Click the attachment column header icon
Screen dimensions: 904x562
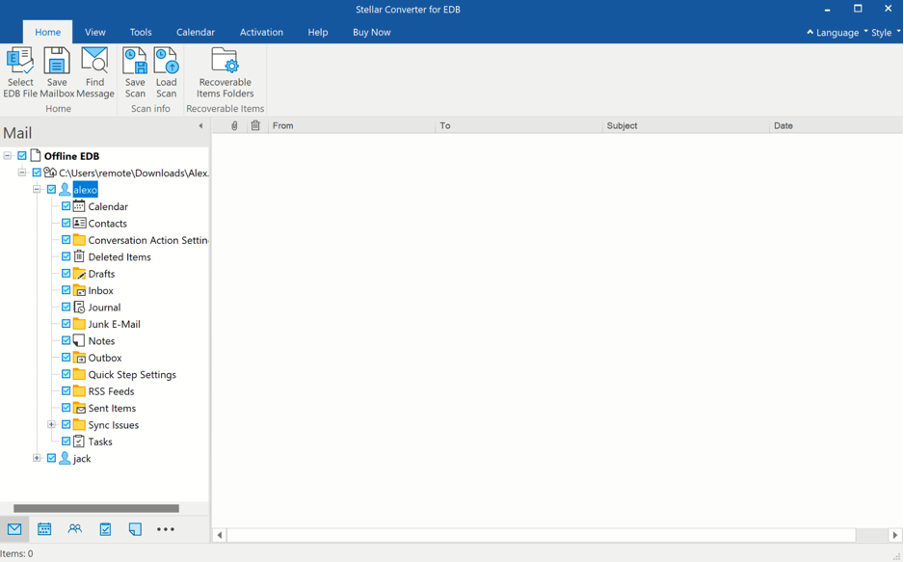[x=234, y=126]
